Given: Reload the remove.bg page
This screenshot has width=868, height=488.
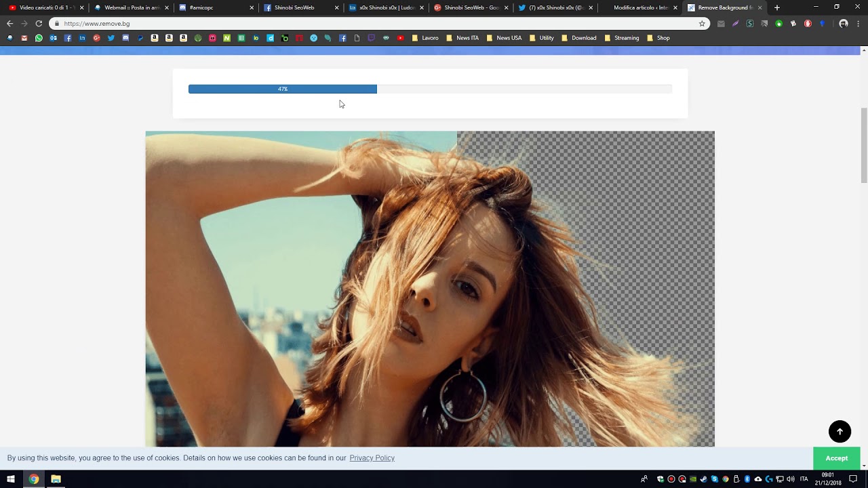Looking at the screenshot, I should tap(39, 23).
